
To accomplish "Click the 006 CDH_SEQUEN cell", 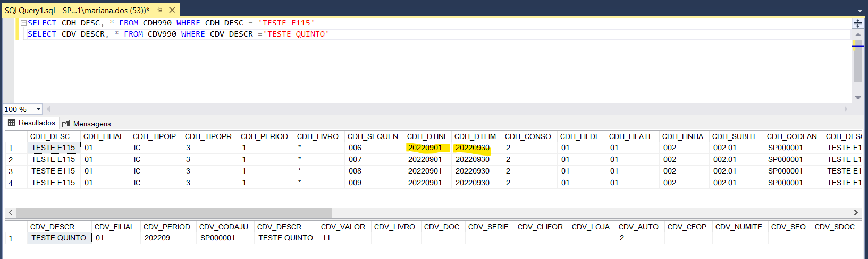I will pyautogui.click(x=374, y=148).
